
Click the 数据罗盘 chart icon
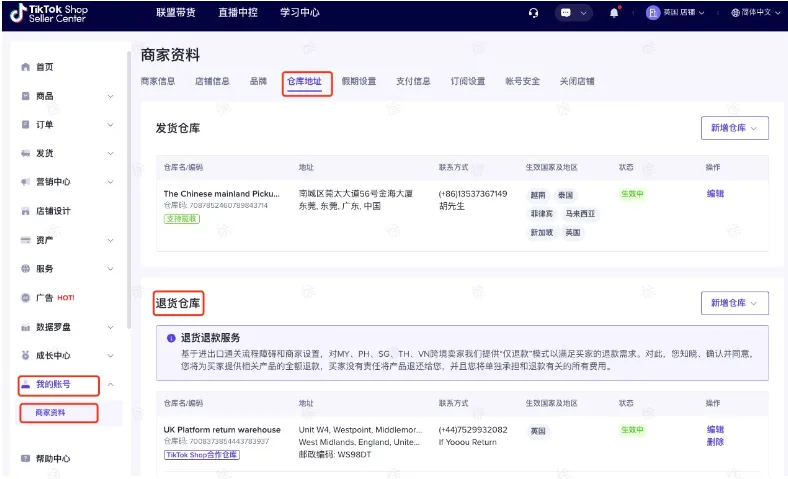(x=26, y=327)
